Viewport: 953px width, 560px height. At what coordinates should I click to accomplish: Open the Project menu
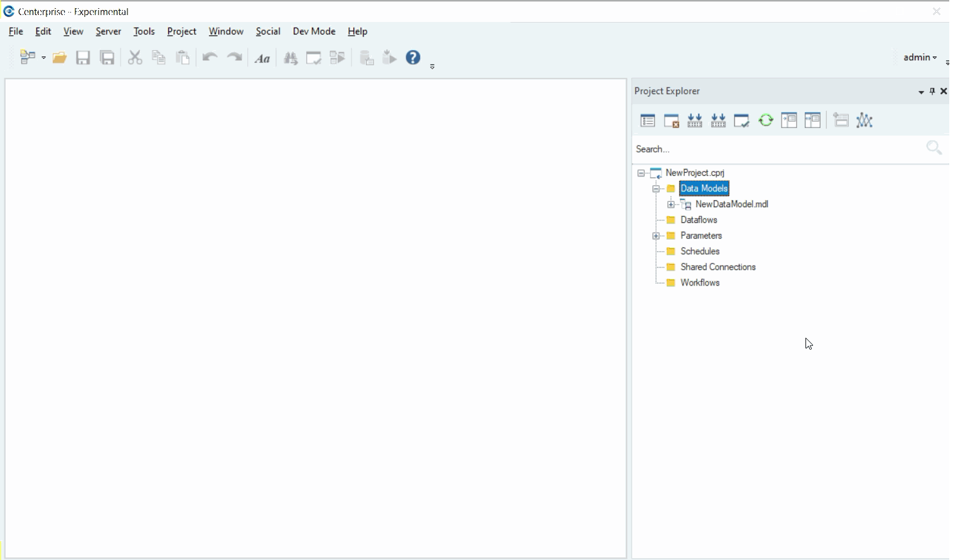pos(181,31)
